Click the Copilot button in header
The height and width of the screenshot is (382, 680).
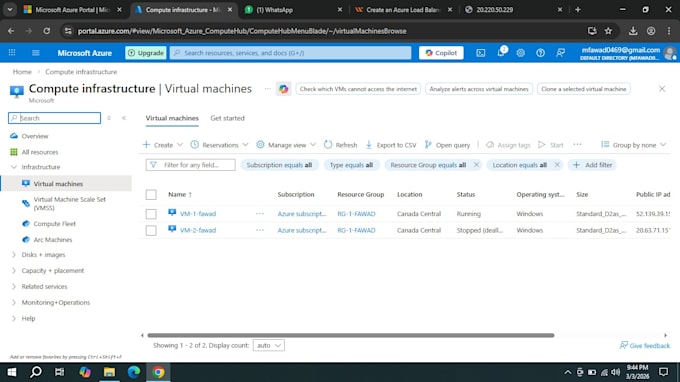(441, 53)
